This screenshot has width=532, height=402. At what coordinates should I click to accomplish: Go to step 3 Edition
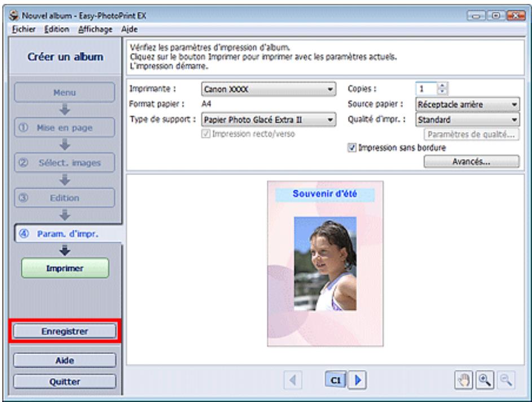[x=64, y=198]
